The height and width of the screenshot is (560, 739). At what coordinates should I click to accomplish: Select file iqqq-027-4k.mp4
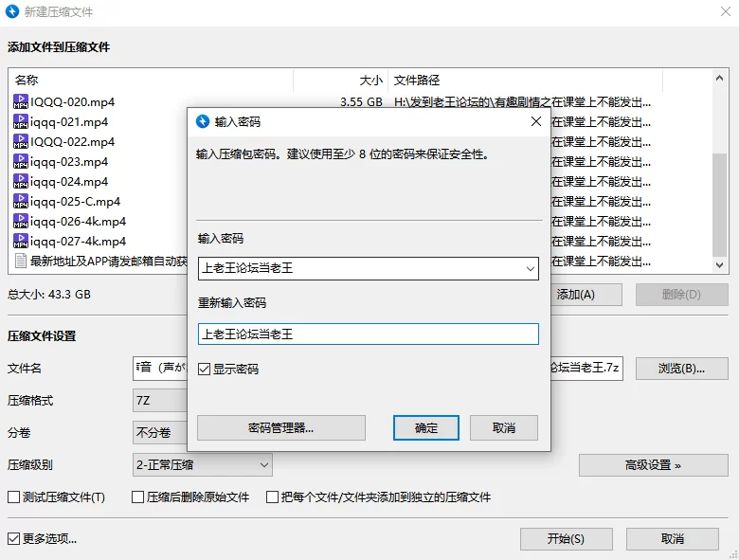point(78,242)
